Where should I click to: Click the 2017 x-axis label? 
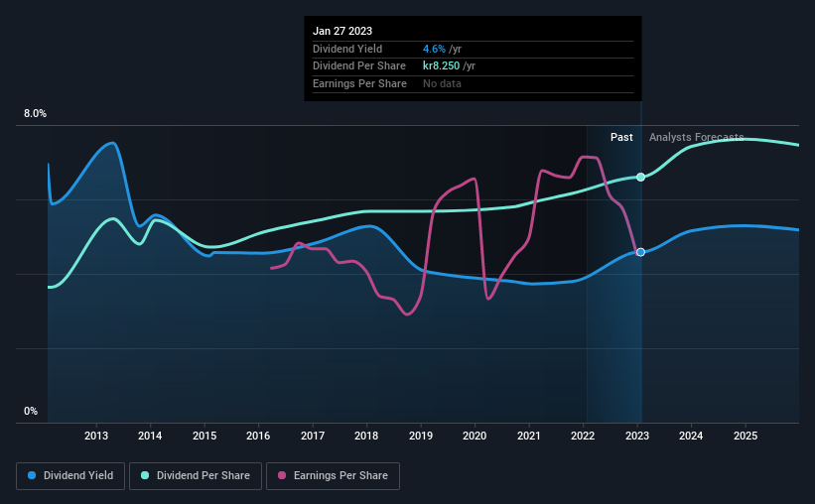point(313,436)
